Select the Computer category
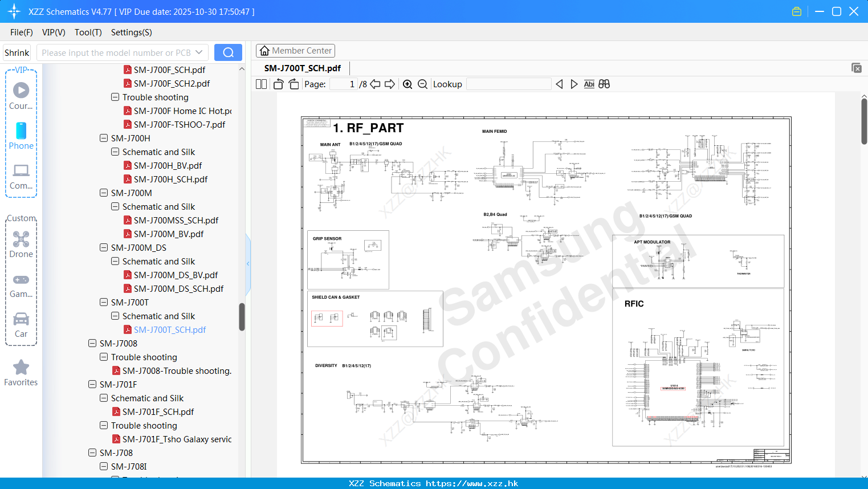This screenshot has width=868, height=489. point(21,176)
